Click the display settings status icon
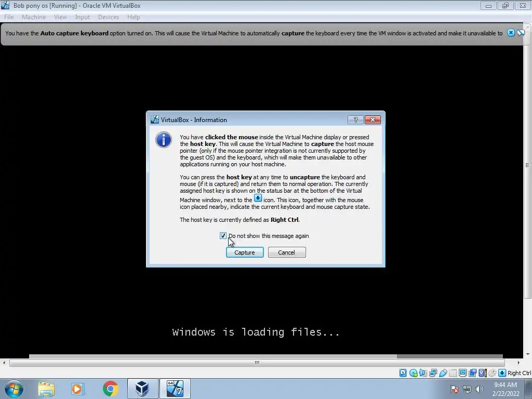 coord(462,373)
